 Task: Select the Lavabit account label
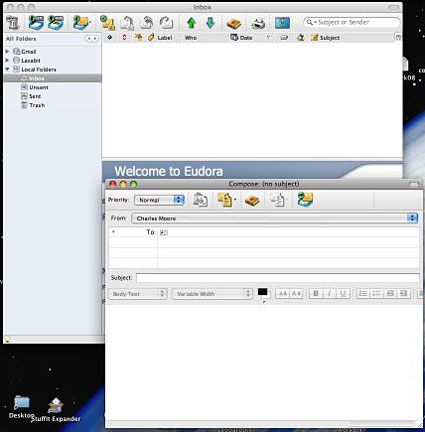click(31, 60)
